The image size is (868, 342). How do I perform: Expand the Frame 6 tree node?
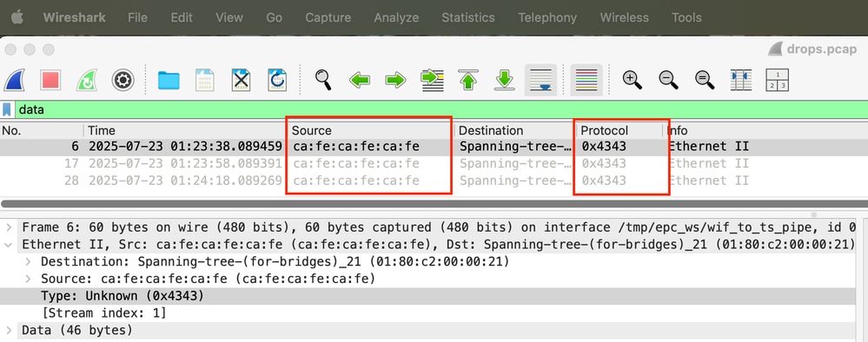(9, 227)
